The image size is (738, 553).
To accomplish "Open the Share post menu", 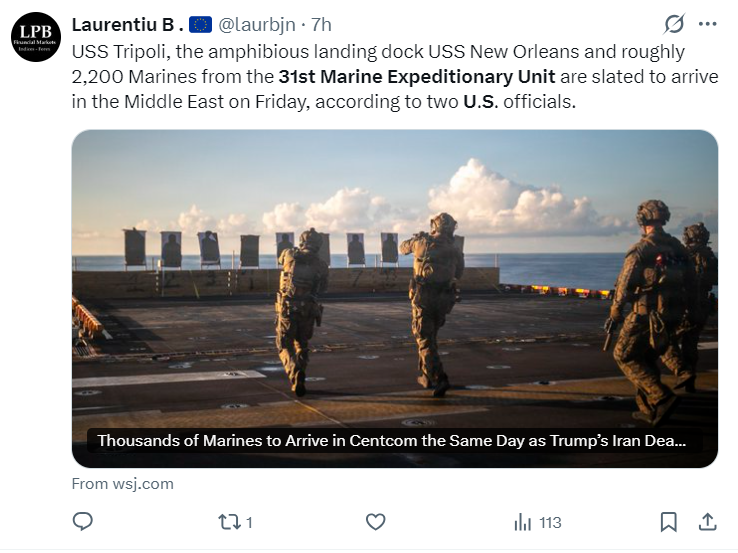I will point(706,522).
